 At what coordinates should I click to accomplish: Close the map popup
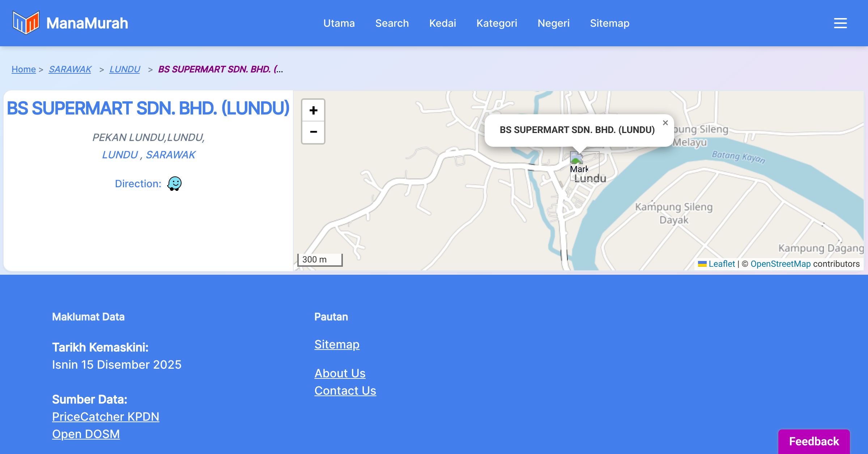click(x=665, y=123)
